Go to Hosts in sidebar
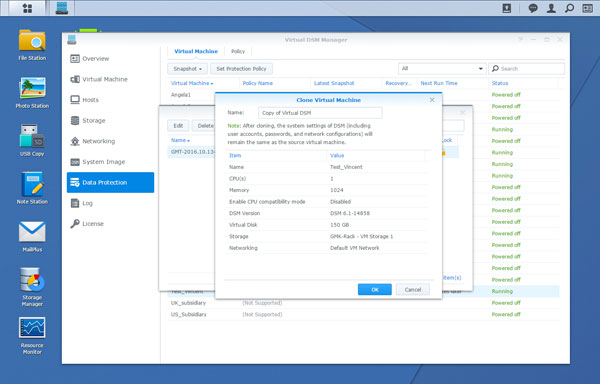 coord(110,100)
